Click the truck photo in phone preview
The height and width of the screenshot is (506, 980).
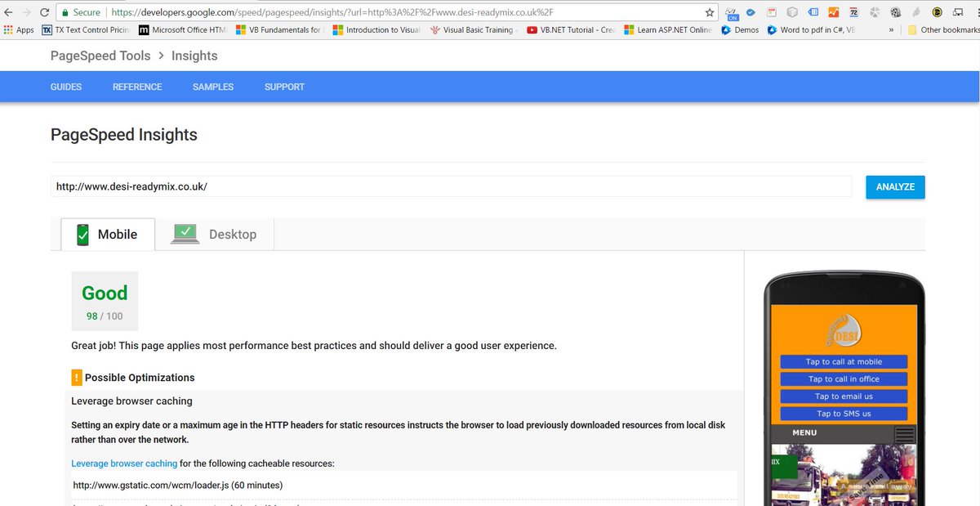point(844,475)
